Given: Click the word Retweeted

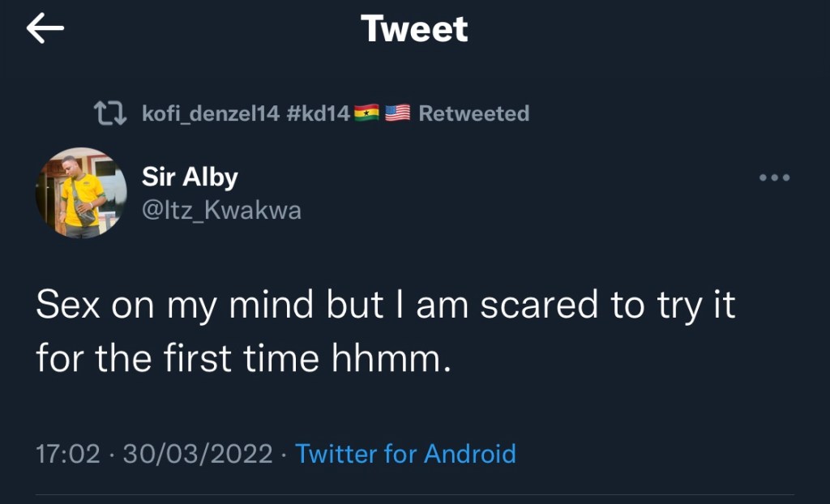Looking at the screenshot, I should (473, 113).
